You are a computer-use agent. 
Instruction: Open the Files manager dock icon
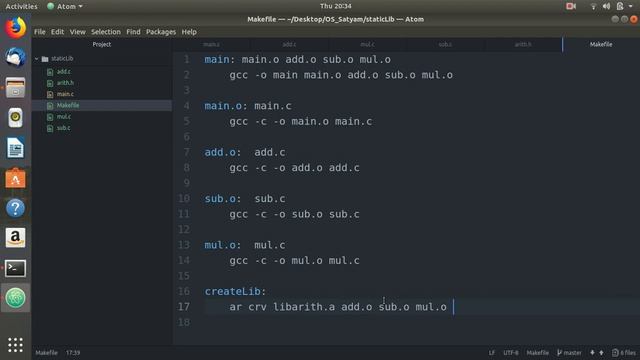(16, 87)
